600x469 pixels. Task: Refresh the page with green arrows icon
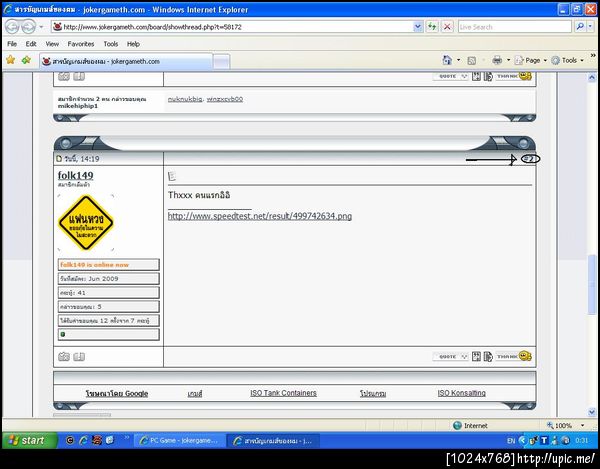coord(432,27)
